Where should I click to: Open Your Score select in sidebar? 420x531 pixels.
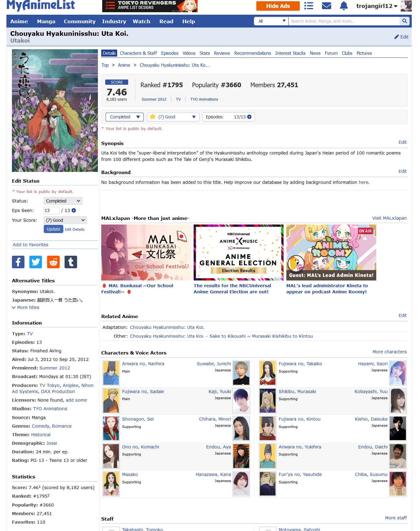pos(65,220)
